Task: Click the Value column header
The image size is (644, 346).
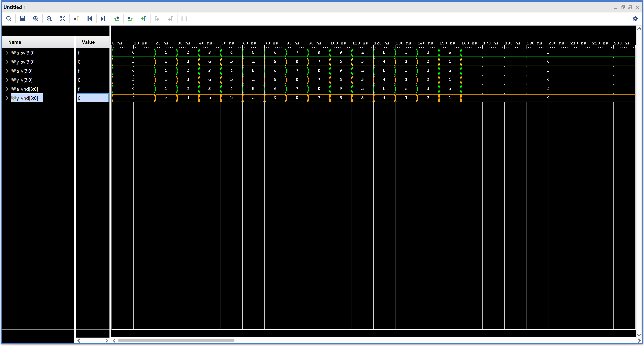Action: point(88,42)
